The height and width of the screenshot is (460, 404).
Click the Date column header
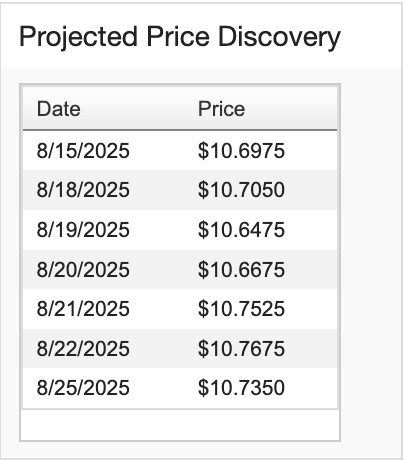point(59,109)
